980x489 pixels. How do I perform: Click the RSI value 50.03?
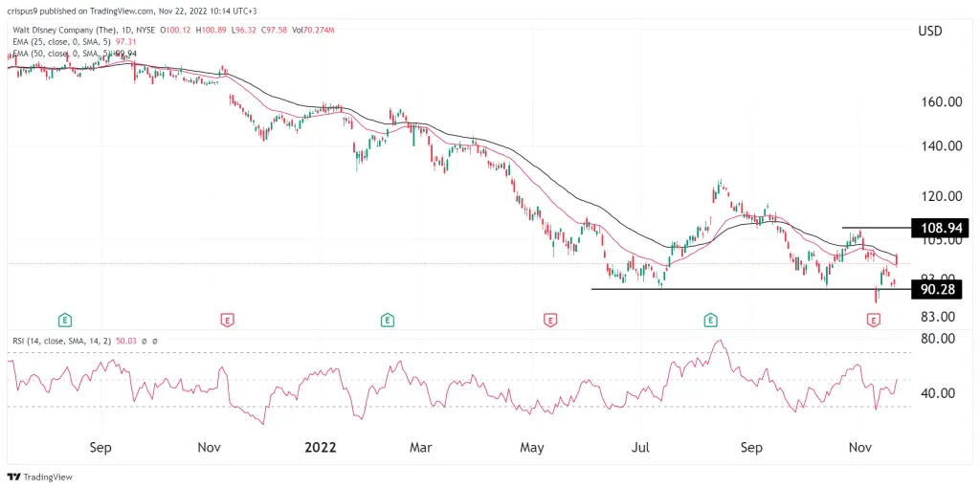pyautogui.click(x=125, y=341)
